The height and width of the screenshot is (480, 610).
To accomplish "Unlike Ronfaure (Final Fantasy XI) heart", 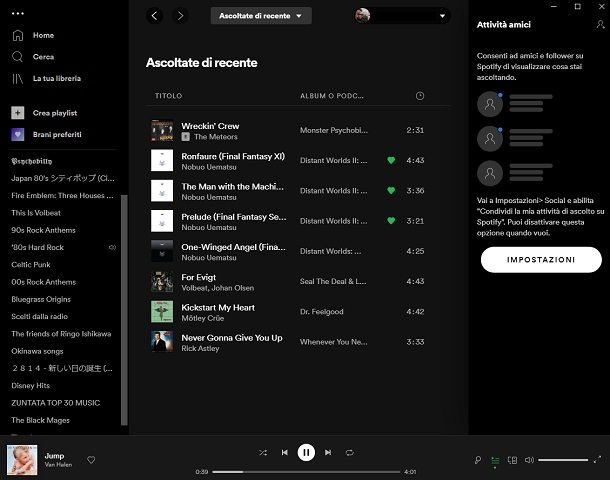I will [391, 160].
